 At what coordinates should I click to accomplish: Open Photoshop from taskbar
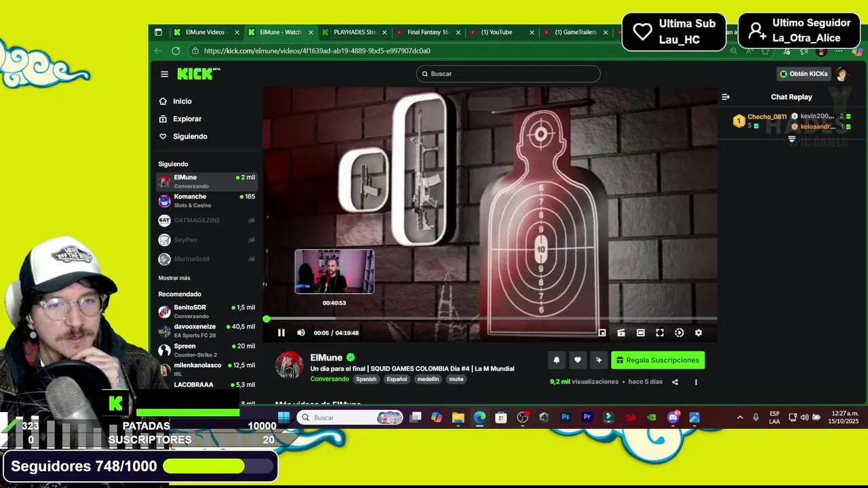point(566,418)
